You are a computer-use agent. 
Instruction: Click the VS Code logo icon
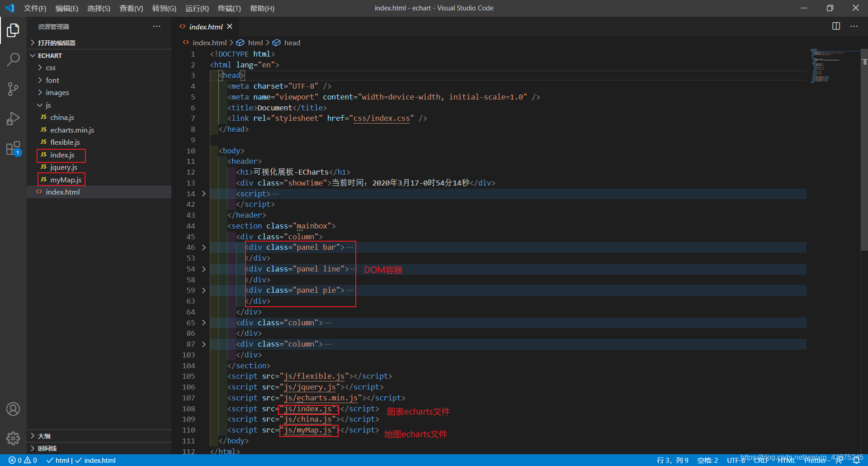[9, 8]
